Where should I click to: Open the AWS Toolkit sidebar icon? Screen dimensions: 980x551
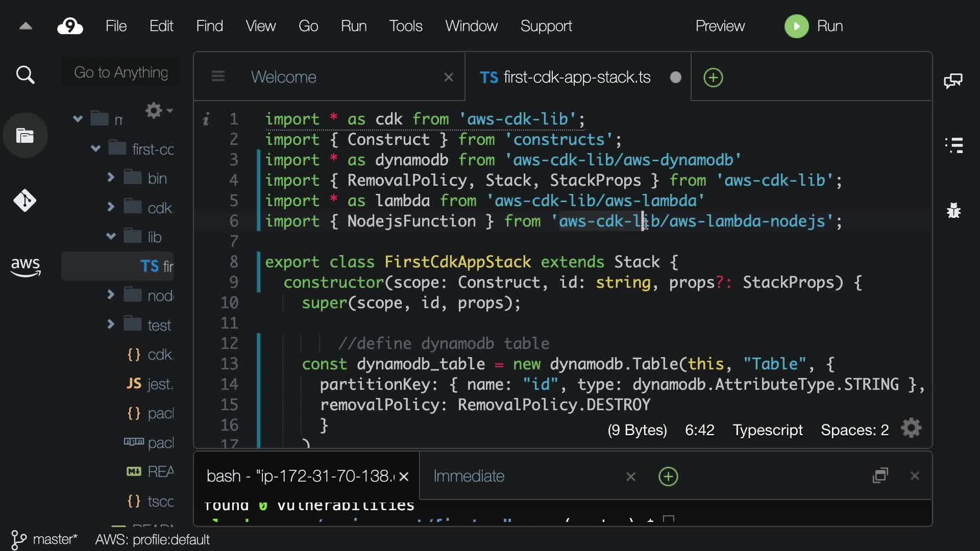click(x=25, y=266)
